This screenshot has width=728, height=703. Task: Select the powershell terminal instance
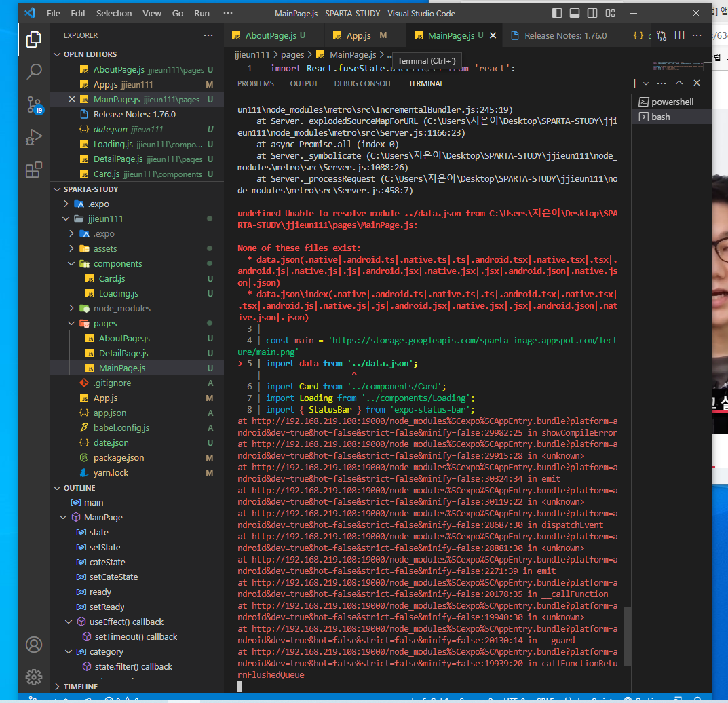coord(672,102)
